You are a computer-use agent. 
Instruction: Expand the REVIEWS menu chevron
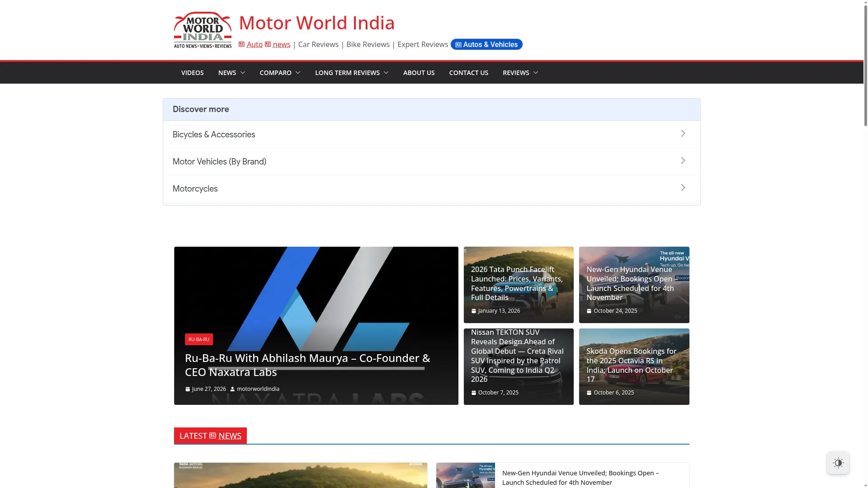[x=536, y=73]
